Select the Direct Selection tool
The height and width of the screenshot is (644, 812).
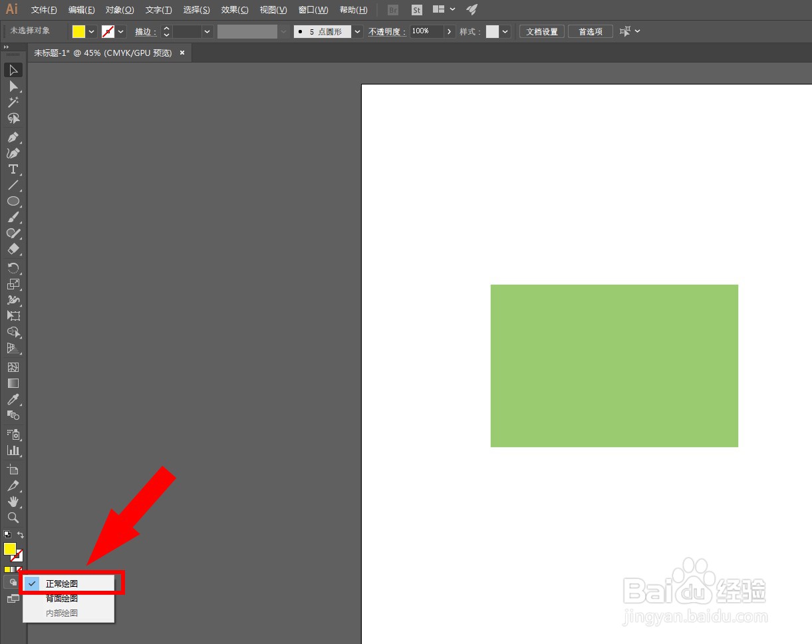13,86
